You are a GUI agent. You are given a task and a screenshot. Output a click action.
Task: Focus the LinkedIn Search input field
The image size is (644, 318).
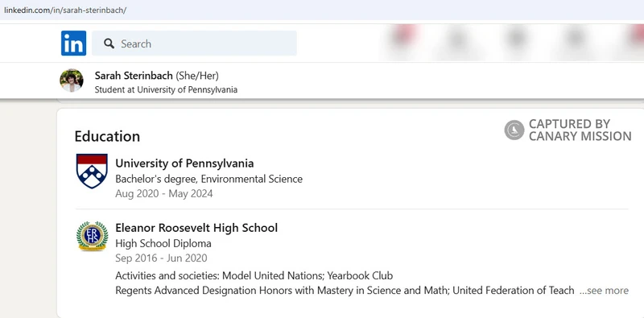[x=194, y=43]
